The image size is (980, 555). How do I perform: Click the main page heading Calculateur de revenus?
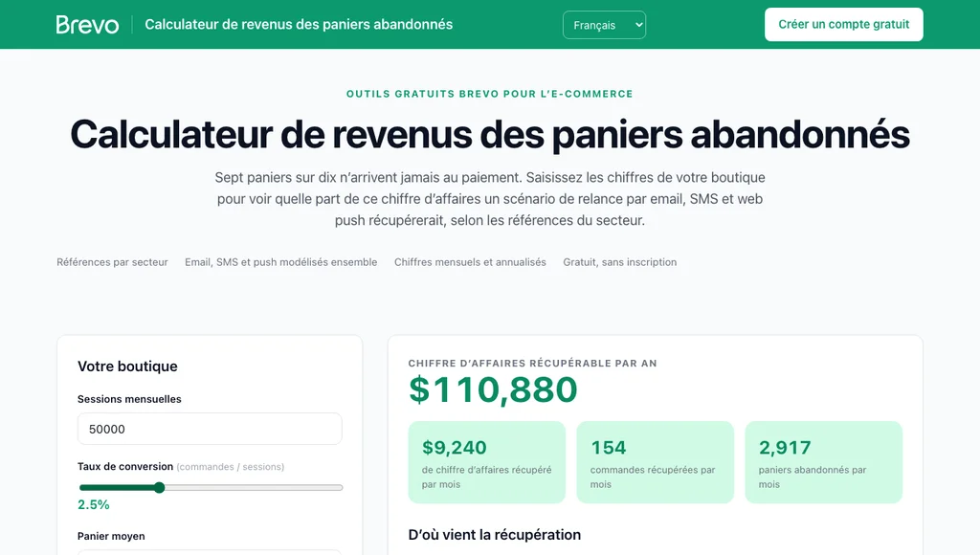(490, 134)
